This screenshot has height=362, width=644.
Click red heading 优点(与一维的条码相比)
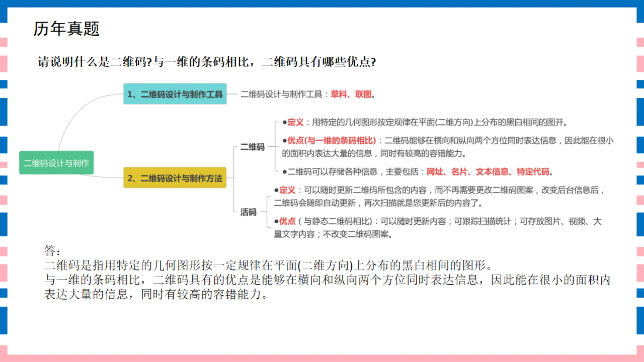tap(332, 140)
